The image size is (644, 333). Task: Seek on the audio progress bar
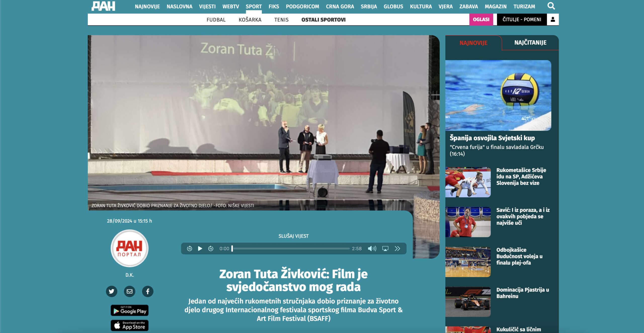pos(291,249)
